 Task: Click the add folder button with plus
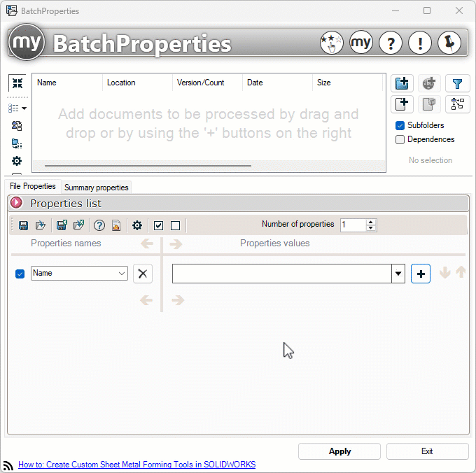tap(402, 84)
